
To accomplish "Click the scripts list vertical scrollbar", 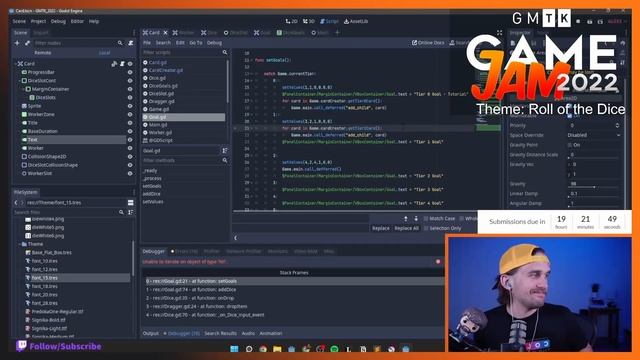I will tap(227, 82).
